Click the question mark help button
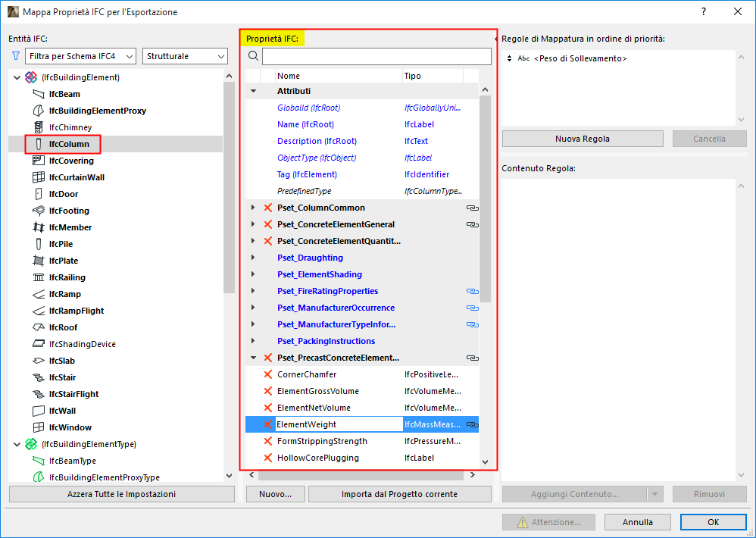Viewport: 756px width, 538px height. [704, 11]
